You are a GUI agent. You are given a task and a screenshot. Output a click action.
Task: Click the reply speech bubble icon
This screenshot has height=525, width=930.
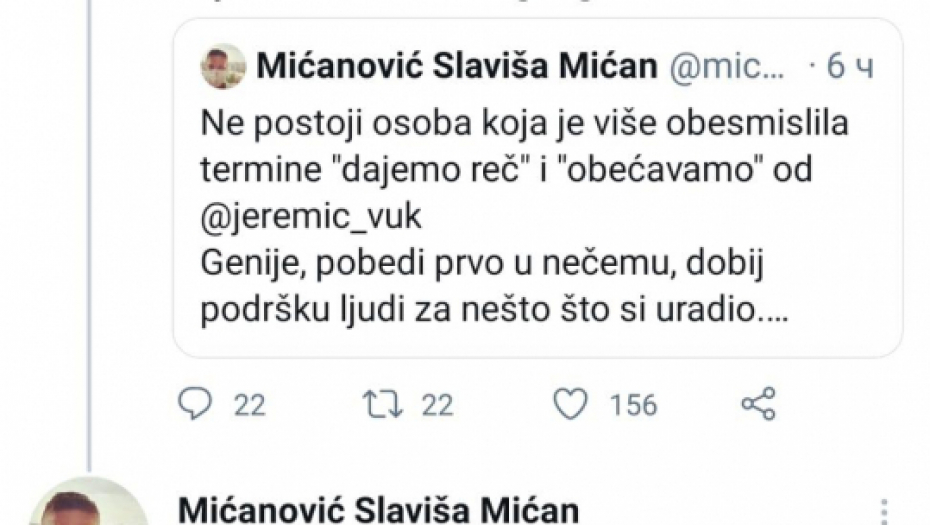[x=194, y=403]
